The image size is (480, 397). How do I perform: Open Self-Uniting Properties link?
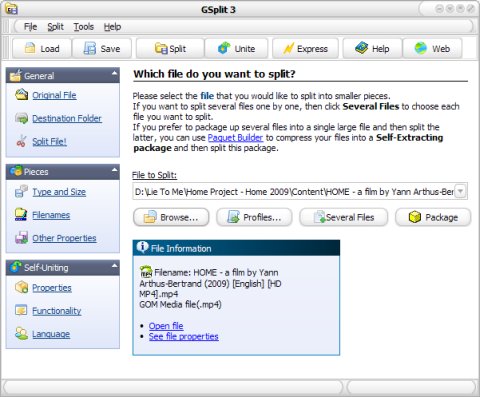(52, 288)
